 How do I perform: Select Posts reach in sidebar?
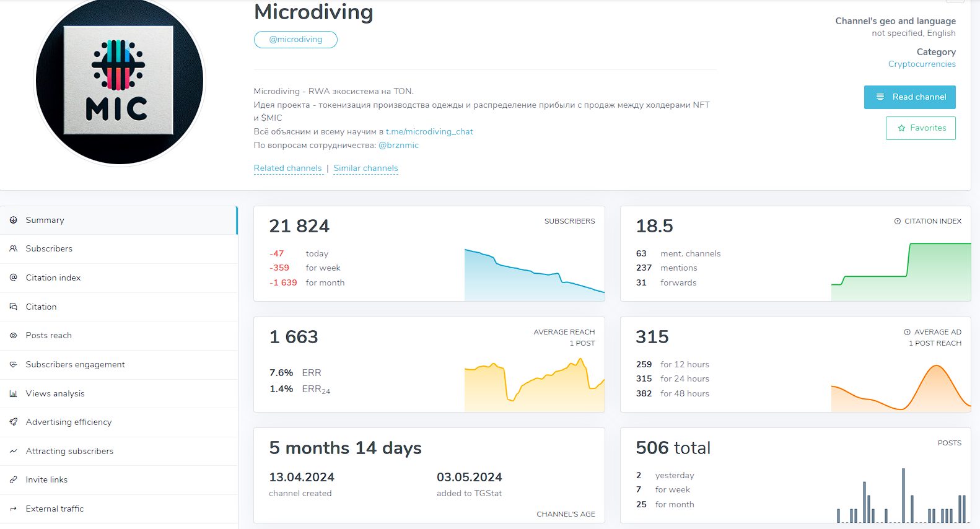point(118,336)
